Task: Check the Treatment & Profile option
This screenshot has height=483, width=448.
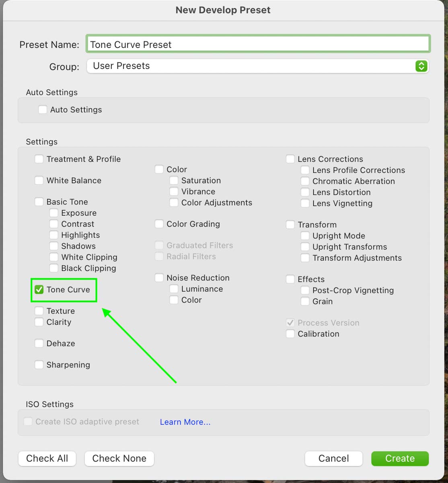Action: (39, 159)
